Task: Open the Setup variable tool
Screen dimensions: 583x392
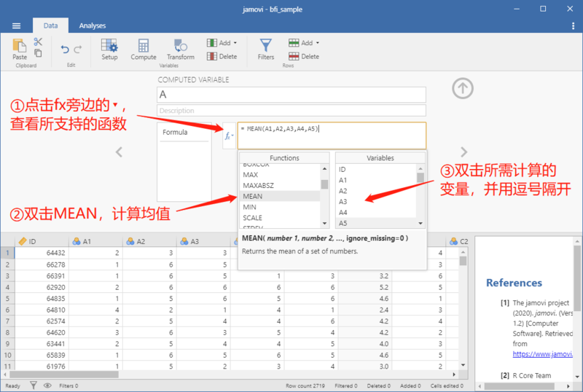Action: (x=109, y=49)
